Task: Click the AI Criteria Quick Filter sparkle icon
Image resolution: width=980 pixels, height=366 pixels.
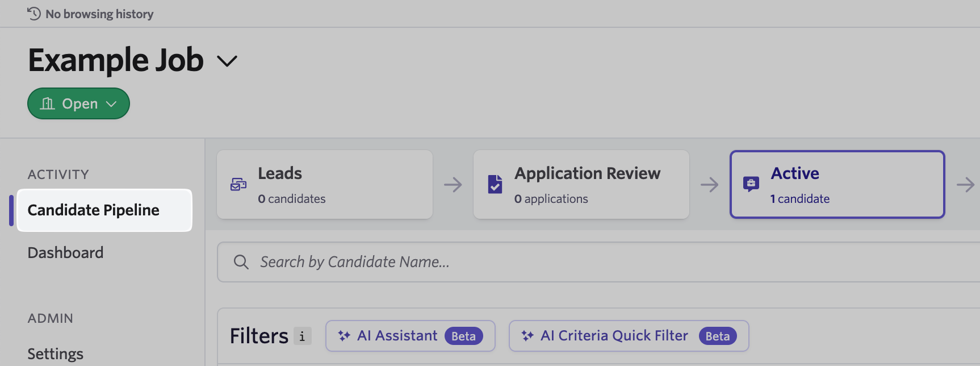Action: (x=527, y=336)
